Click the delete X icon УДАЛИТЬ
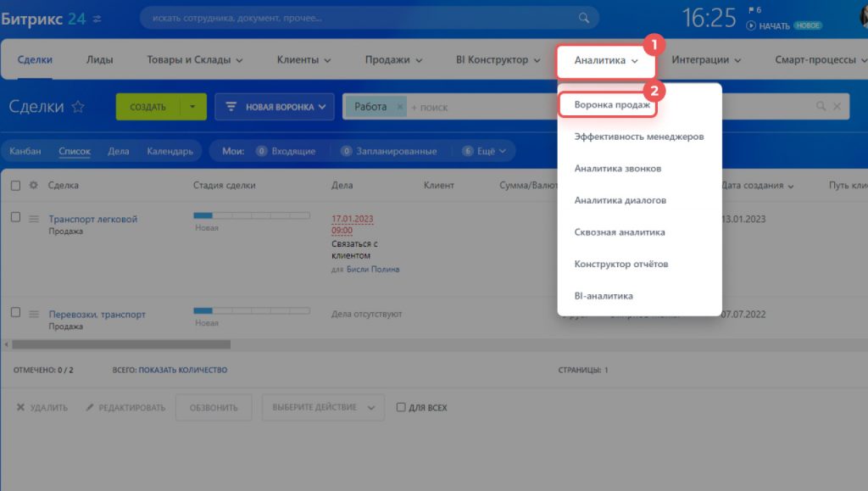 coord(20,407)
